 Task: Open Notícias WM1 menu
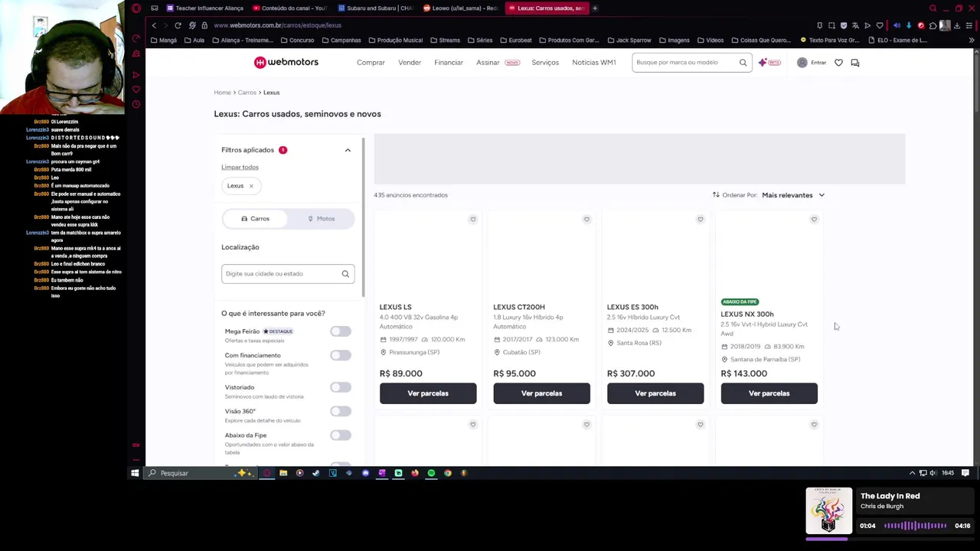594,63
